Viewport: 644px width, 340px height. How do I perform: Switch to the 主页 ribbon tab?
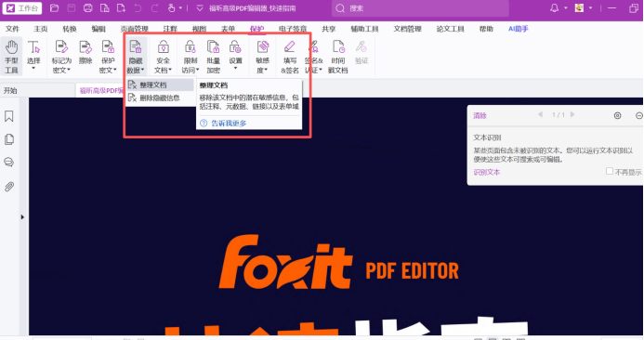[41, 29]
